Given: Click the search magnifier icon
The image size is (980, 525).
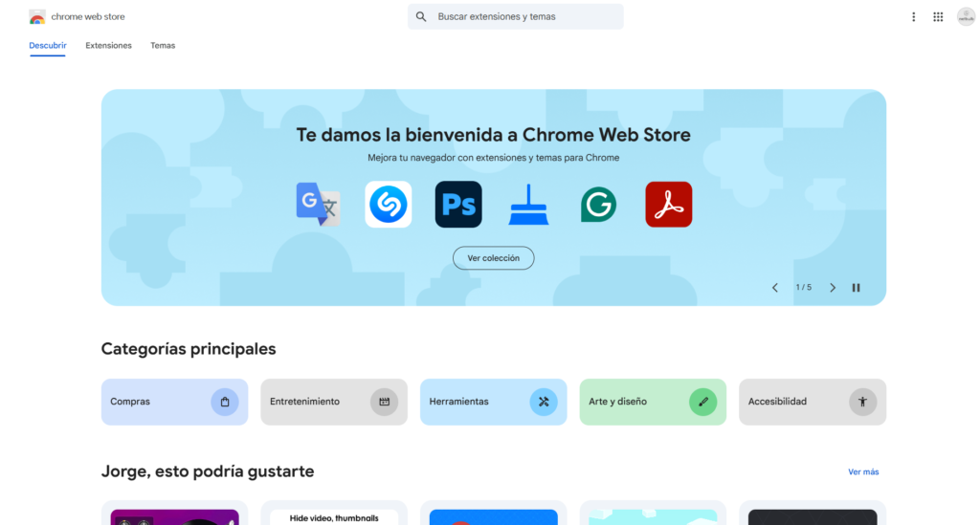Looking at the screenshot, I should (421, 17).
